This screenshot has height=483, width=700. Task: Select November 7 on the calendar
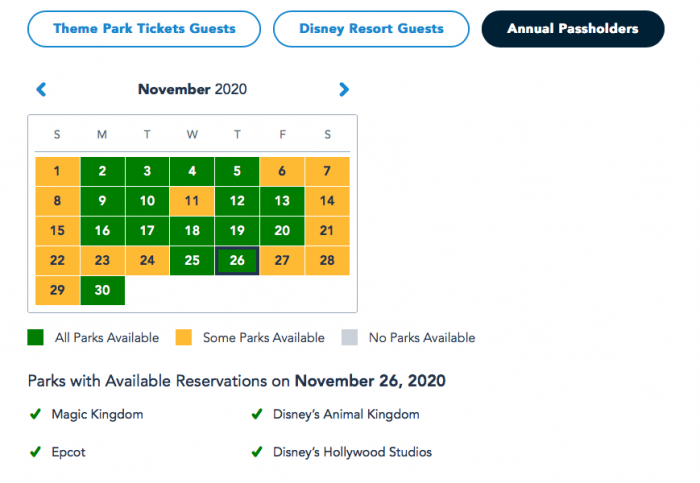click(x=327, y=171)
